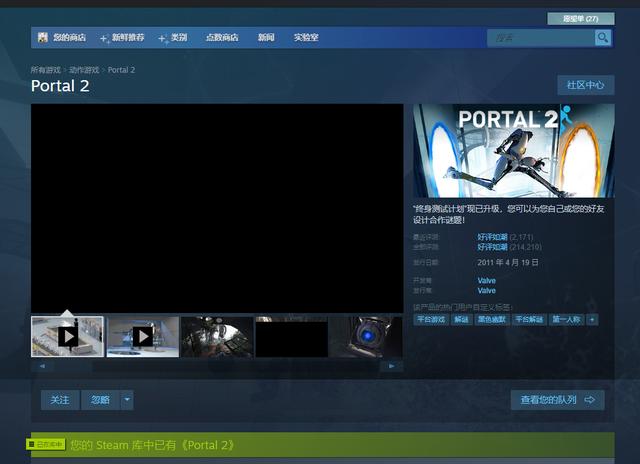Play the first video thumbnail
Image resolution: width=640 pixels, height=464 pixels.
coord(67,337)
